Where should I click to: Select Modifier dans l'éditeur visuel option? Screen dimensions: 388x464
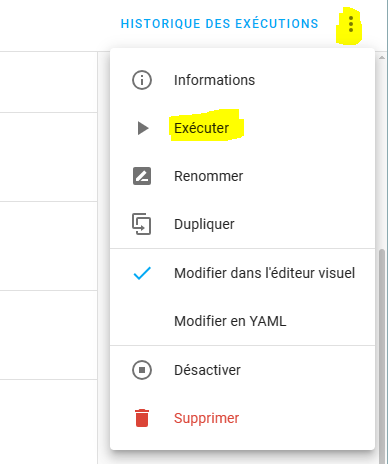point(243,273)
